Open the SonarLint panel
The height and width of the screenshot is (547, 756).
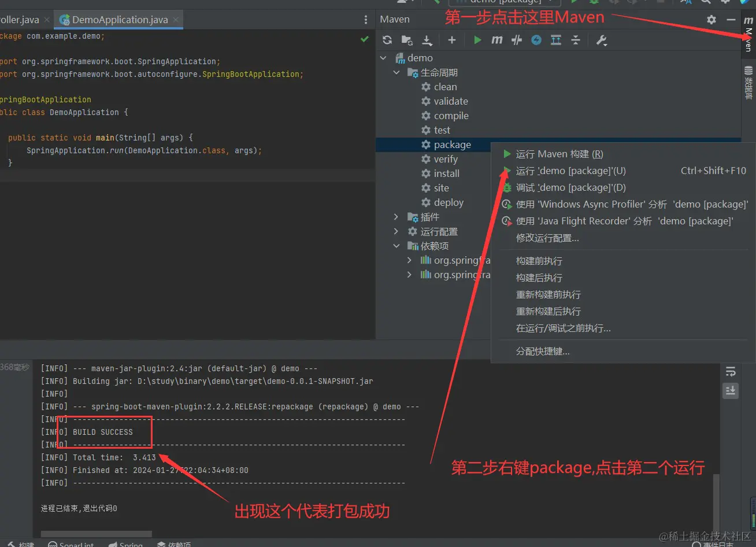pos(71,544)
